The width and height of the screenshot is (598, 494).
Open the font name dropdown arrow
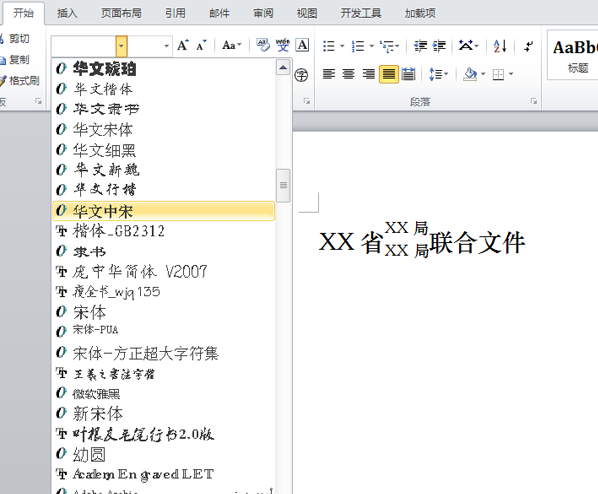[121, 46]
